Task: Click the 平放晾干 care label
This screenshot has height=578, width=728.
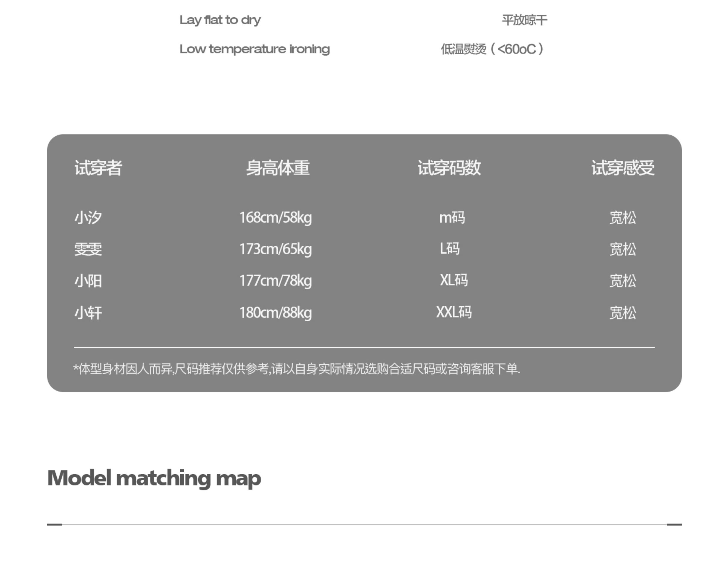Action: [524, 20]
